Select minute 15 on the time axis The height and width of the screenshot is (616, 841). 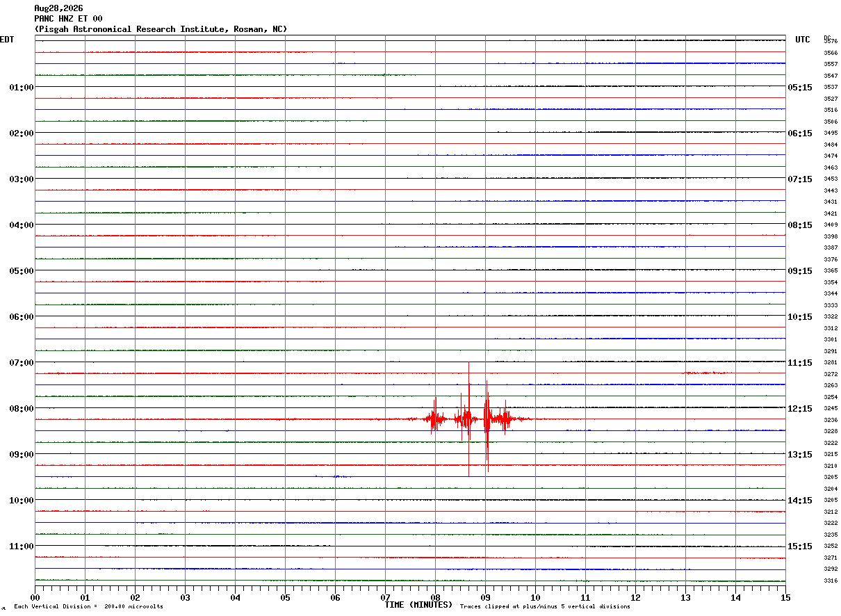coord(785,597)
